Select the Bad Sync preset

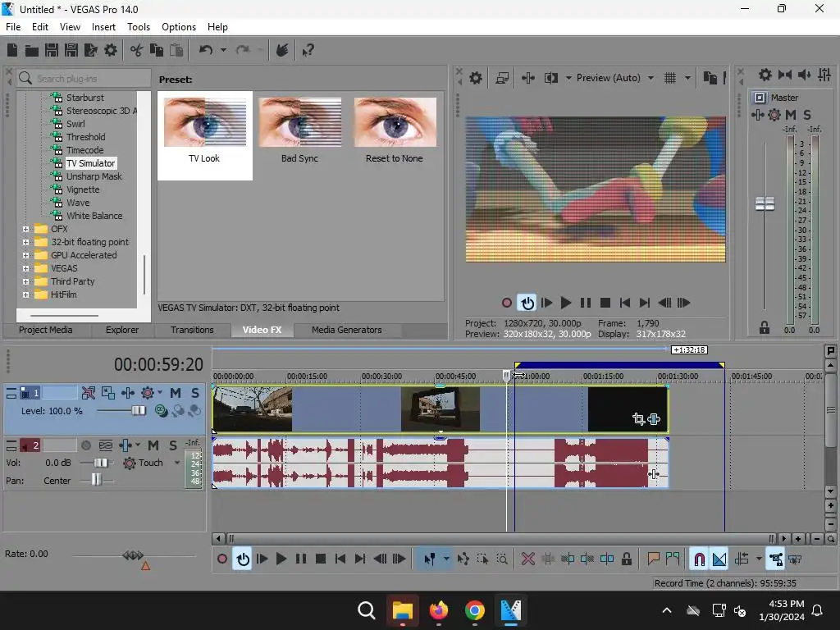pos(299,135)
